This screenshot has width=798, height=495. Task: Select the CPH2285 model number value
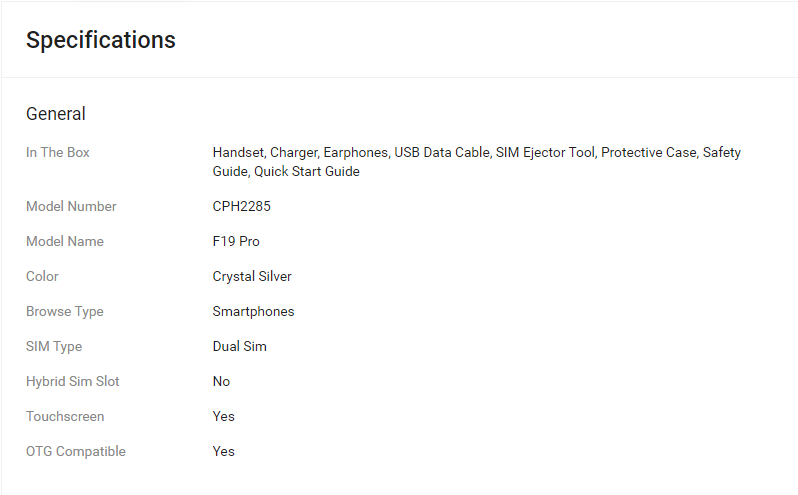click(x=242, y=206)
